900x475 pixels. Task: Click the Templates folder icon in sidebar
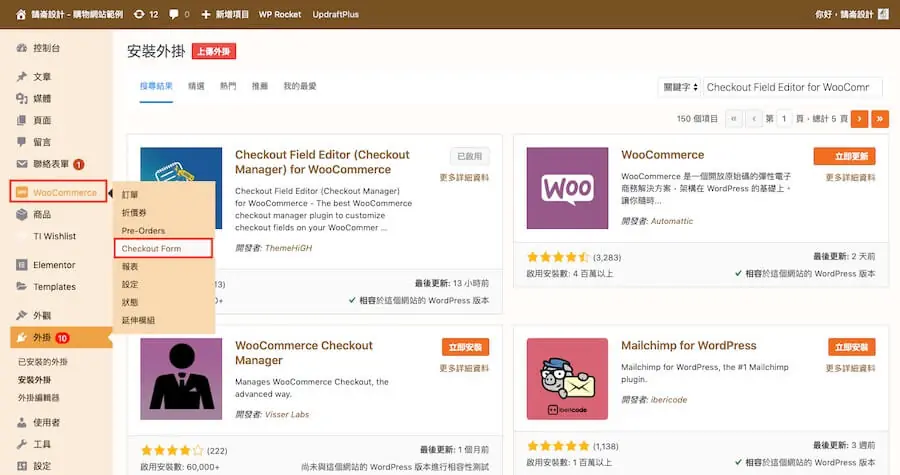coord(22,286)
